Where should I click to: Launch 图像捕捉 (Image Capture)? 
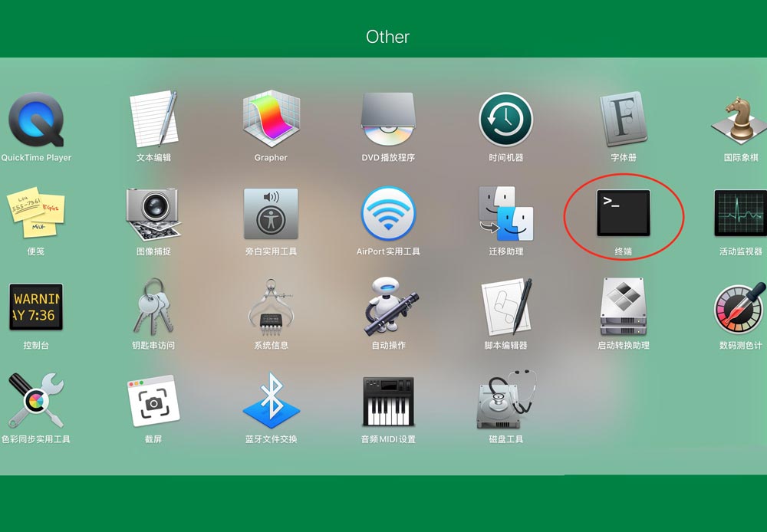click(153, 214)
